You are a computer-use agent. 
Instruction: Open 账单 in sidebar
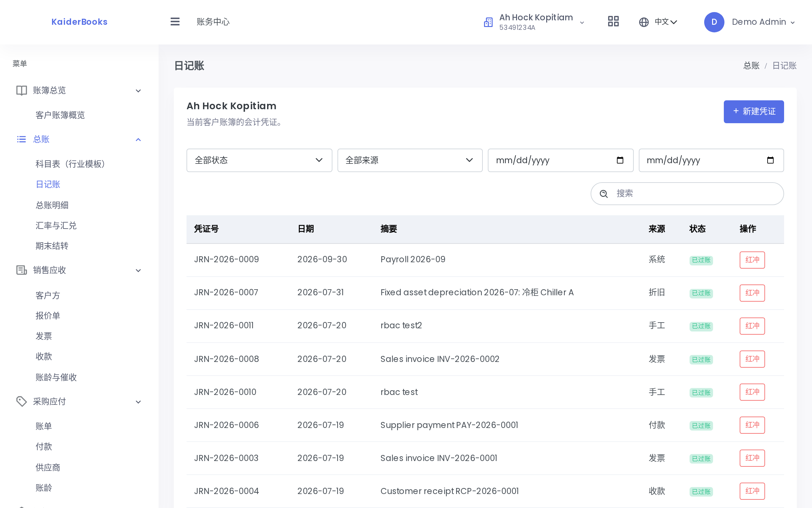tap(44, 426)
